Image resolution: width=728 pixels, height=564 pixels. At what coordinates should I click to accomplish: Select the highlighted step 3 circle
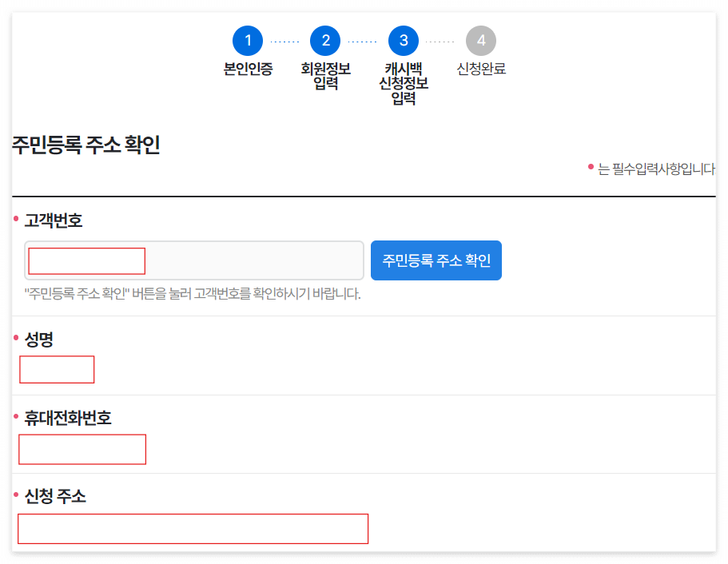(402, 40)
